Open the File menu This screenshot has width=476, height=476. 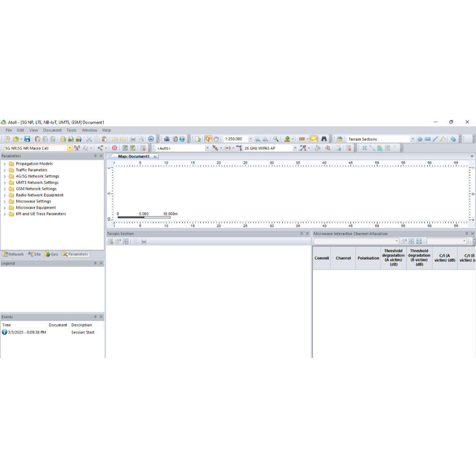click(9, 130)
